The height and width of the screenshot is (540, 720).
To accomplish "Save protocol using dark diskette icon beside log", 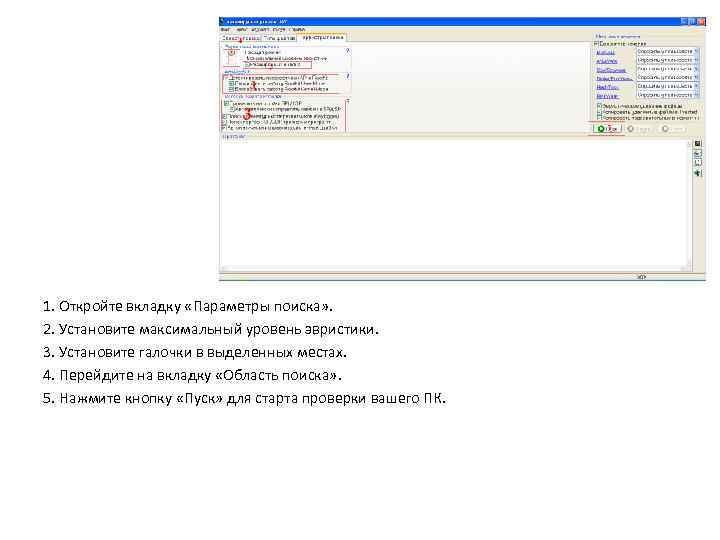I will (x=698, y=143).
